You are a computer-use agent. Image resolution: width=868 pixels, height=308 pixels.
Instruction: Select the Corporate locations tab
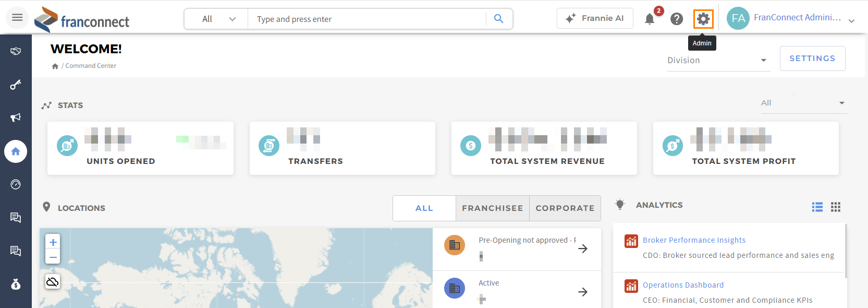pyautogui.click(x=565, y=208)
